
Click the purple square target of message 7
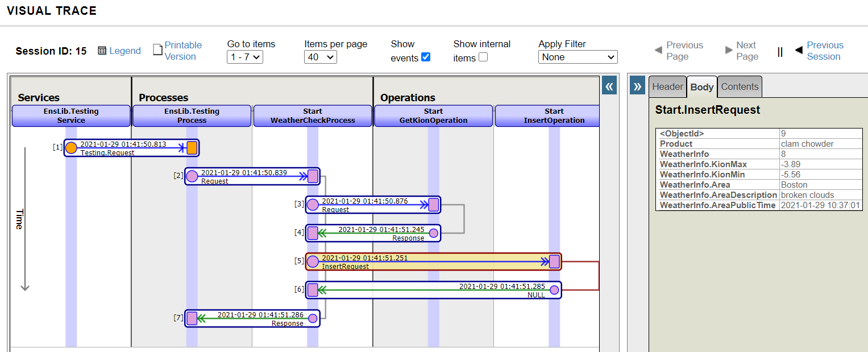click(x=192, y=318)
